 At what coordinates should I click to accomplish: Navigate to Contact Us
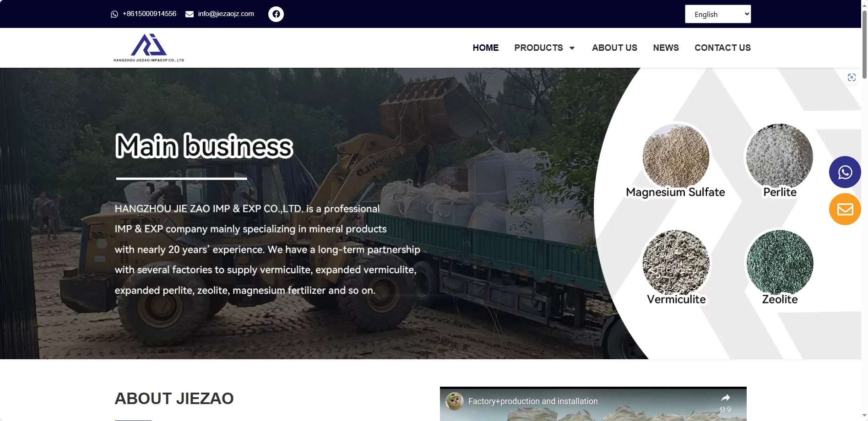722,48
